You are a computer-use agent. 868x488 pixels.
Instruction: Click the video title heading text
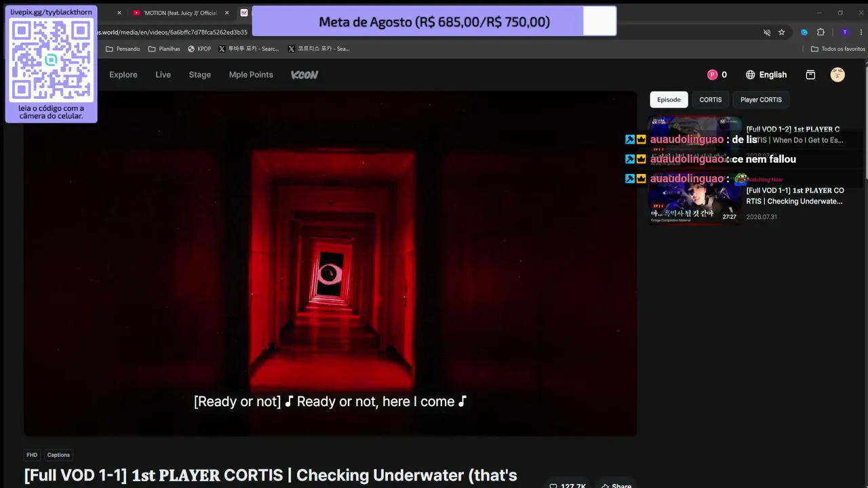click(271, 476)
